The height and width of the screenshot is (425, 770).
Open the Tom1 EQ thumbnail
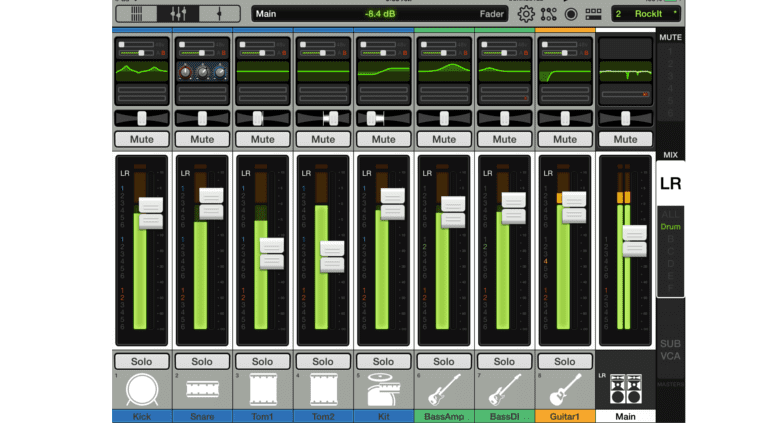point(263,71)
